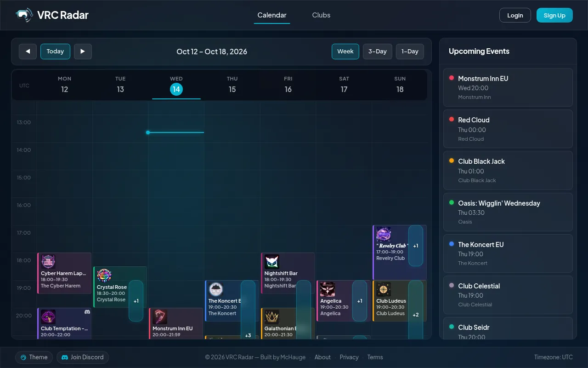
Task: Open Crystal Rose event logo
Action: pos(104,276)
